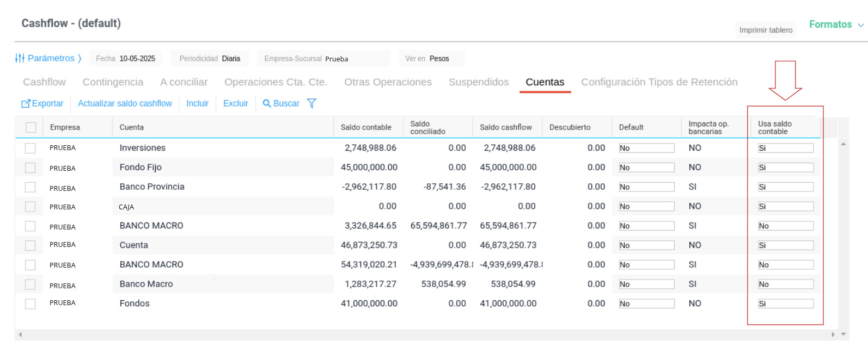Viewport: 868px width, 341px height.
Task: Click the horizontal scrollbar right arrow
Action: tap(833, 334)
